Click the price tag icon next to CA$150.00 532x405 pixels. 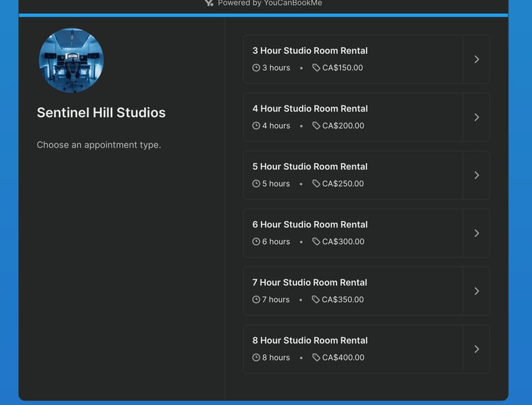tap(316, 67)
